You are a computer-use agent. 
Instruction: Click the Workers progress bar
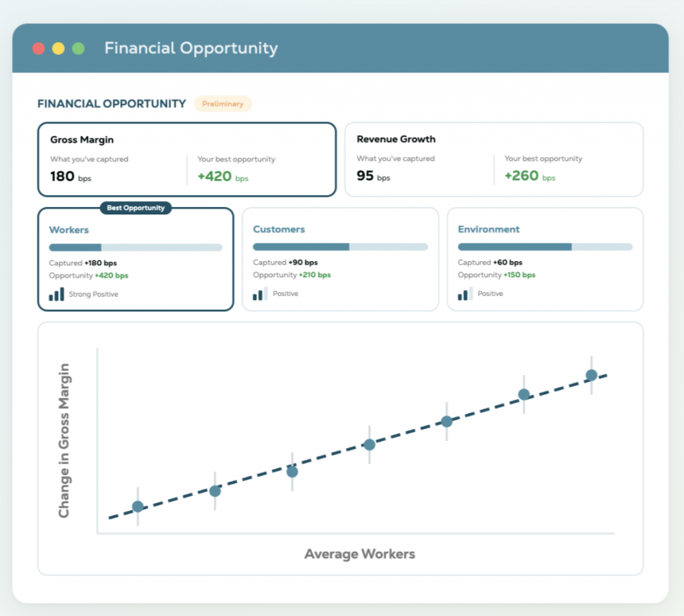(136, 247)
